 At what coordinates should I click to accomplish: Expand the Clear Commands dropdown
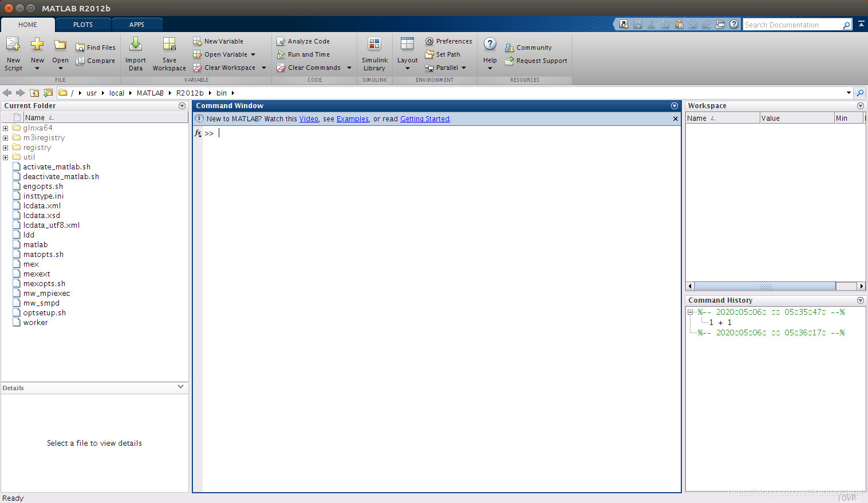[x=349, y=68]
